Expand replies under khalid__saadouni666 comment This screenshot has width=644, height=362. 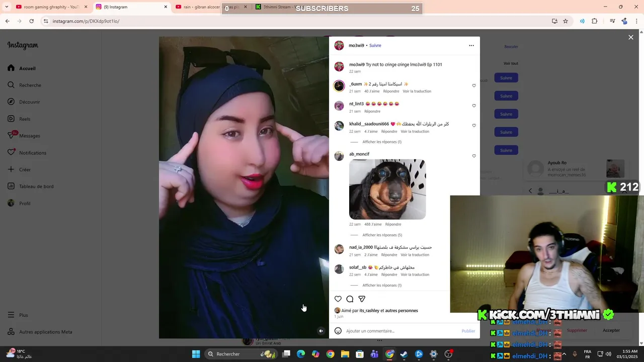coord(382,142)
